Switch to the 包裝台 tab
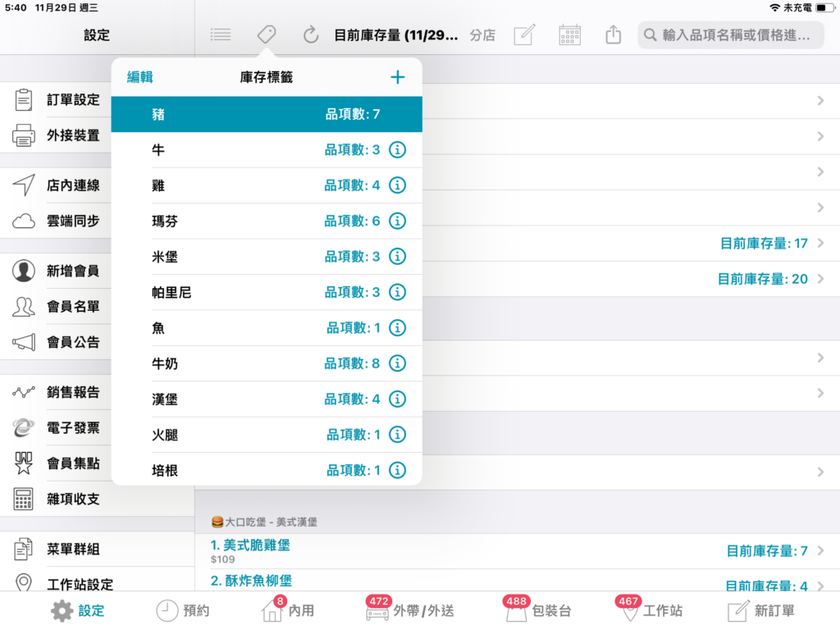The image size is (840, 630). pyautogui.click(x=537, y=609)
